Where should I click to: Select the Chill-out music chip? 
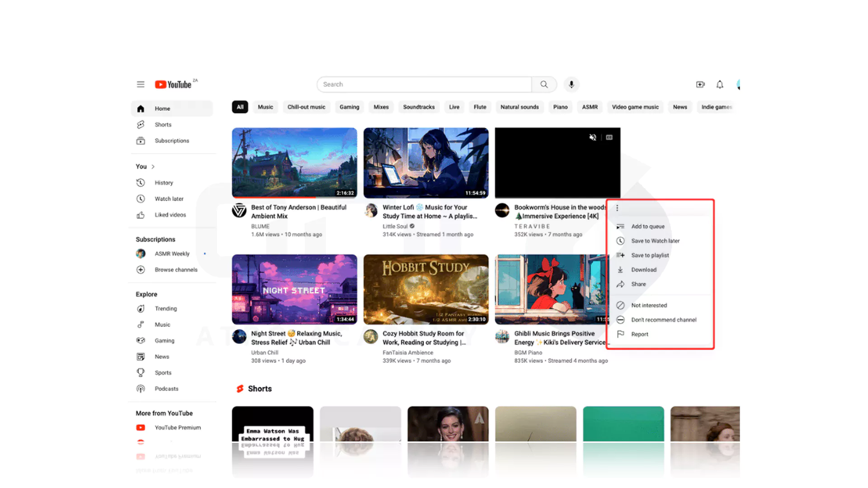point(307,107)
